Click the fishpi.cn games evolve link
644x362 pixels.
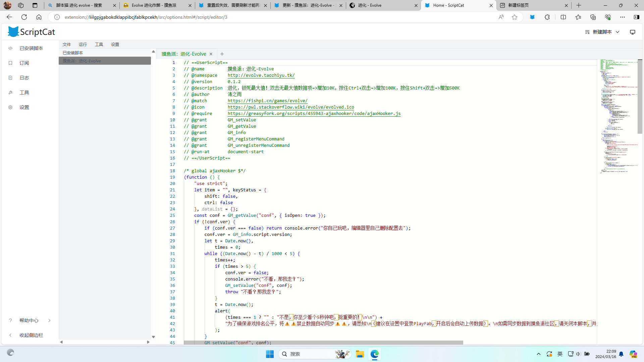coord(267,101)
